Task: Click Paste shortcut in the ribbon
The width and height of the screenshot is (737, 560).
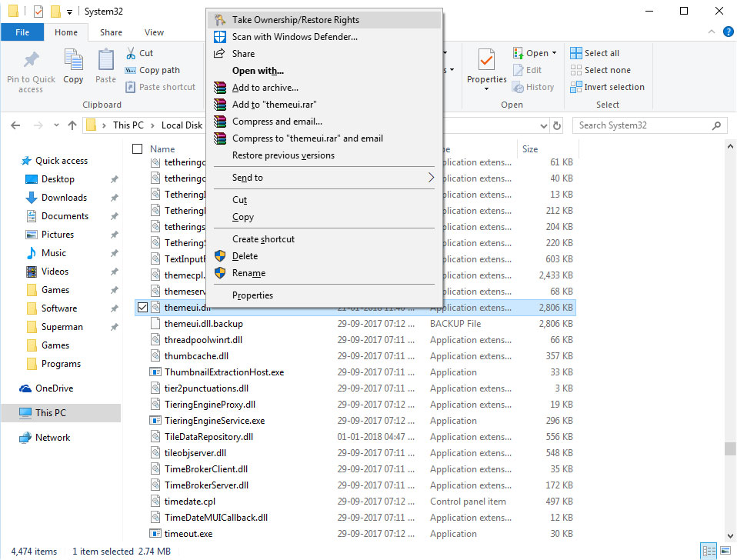Action: click(x=160, y=87)
